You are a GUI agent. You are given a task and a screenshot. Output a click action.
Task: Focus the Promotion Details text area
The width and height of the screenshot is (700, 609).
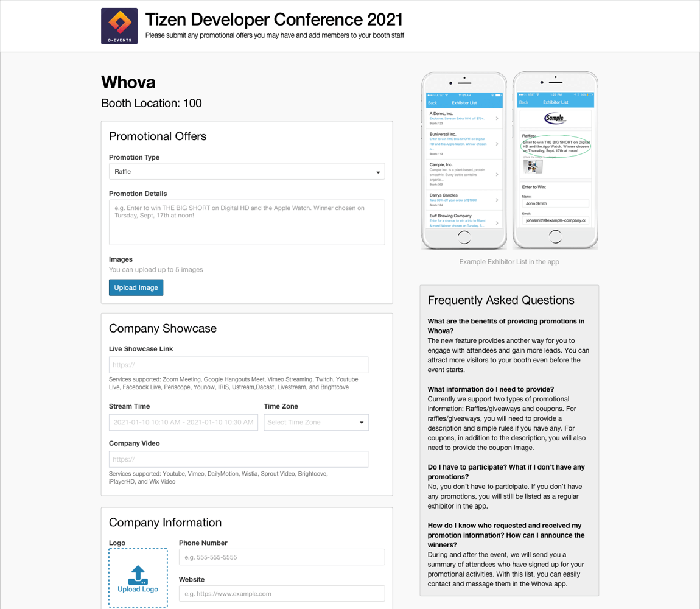[x=247, y=222]
